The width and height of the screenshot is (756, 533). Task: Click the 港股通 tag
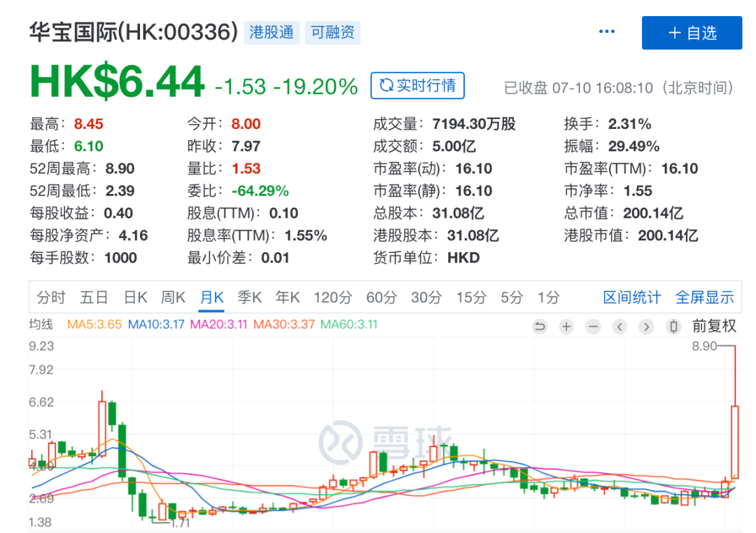[x=272, y=32]
